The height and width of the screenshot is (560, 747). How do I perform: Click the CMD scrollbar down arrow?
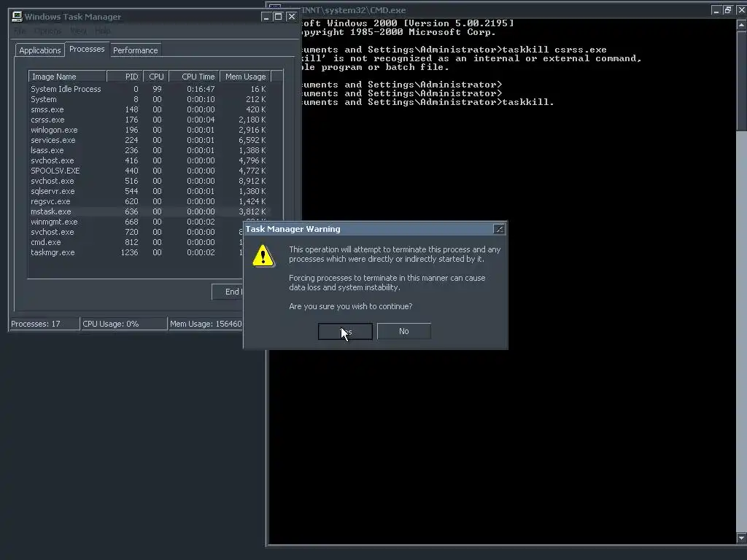(x=741, y=538)
